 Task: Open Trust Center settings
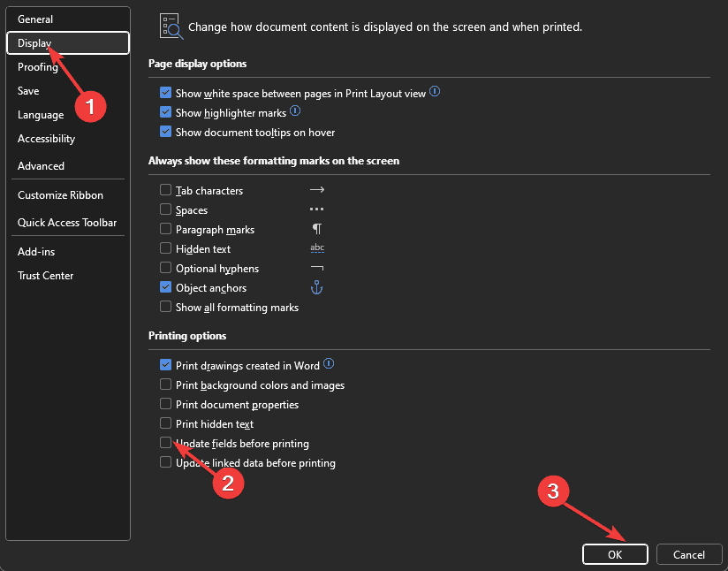click(46, 276)
